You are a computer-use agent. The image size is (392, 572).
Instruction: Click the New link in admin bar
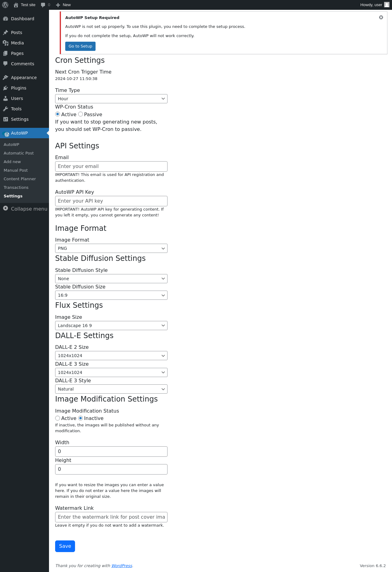pyautogui.click(x=63, y=5)
